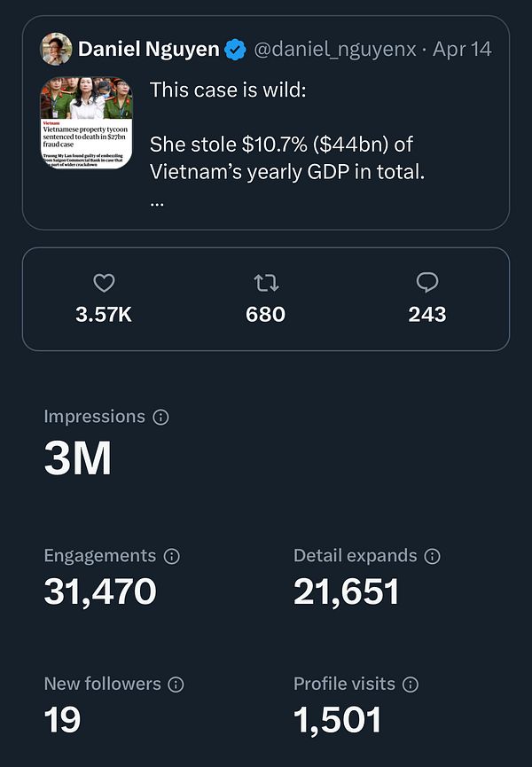
Task: Expand the truncated tweet text ellipsis
Action: 159,200
